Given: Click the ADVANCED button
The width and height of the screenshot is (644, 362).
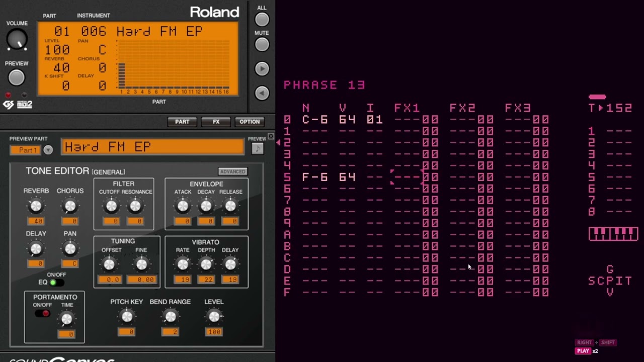Looking at the screenshot, I should tap(232, 171).
